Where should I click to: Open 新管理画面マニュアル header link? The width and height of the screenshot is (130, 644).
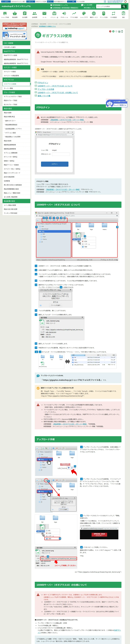coord(59,5)
